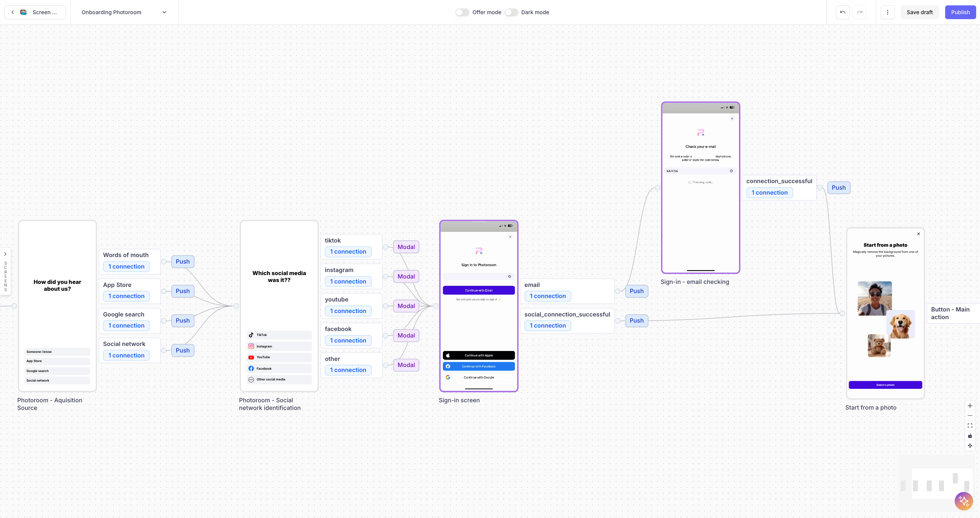Click the Save draft button

(x=919, y=12)
